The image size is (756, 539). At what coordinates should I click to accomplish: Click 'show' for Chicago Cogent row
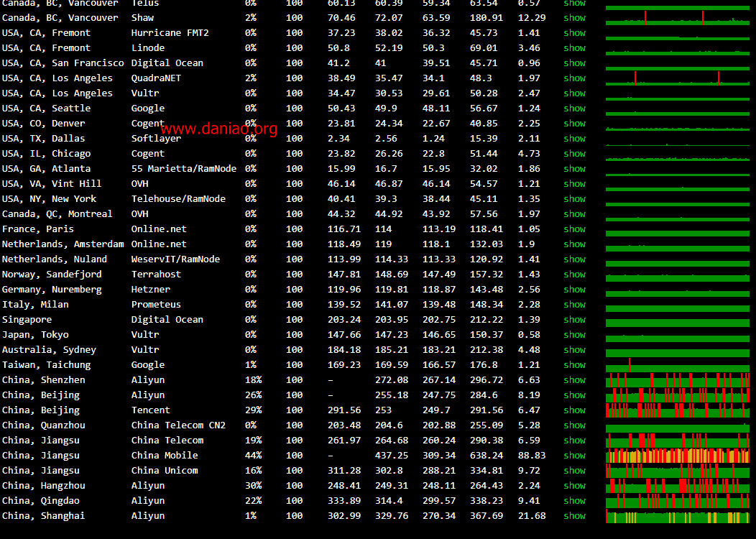pos(575,154)
